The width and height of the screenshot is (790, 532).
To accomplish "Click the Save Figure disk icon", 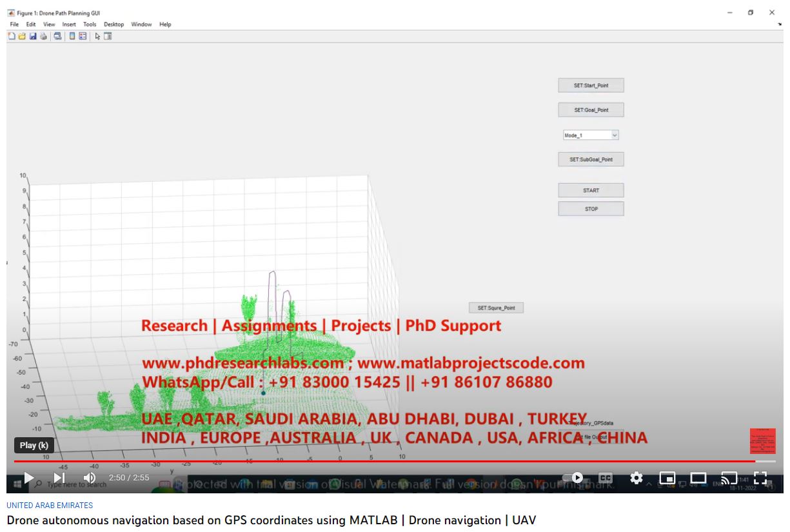I will 33,36.
